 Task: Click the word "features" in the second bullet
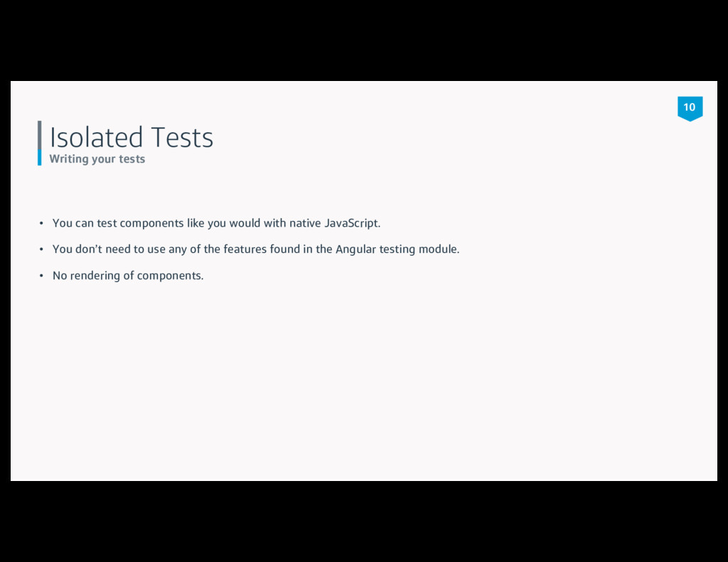[245, 249]
